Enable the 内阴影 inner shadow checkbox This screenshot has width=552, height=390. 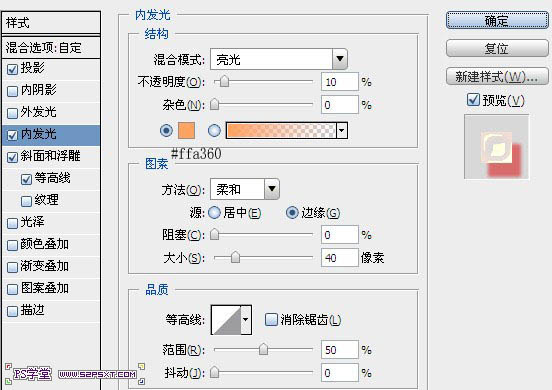click(12, 91)
